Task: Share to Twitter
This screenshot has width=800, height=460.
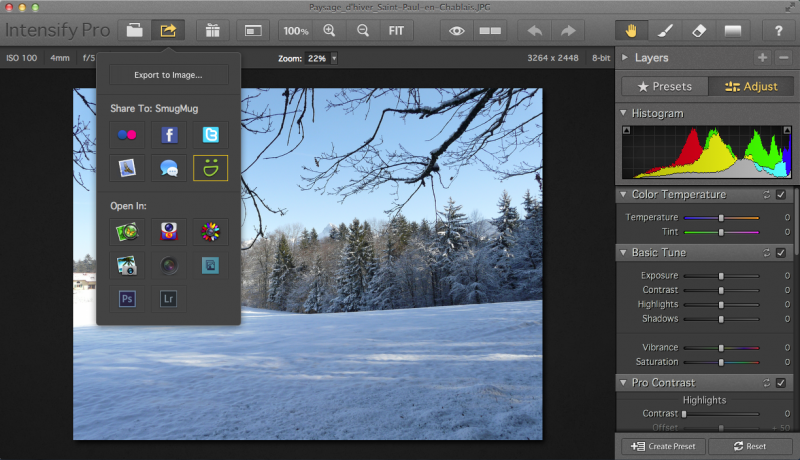Action: pyautogui.click(x=210, y=135)
